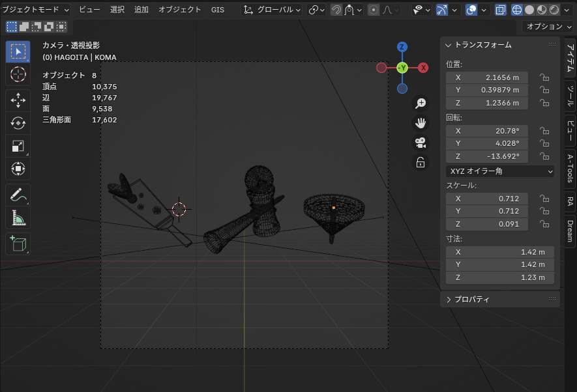The image size is (577, 392).
Task: Open the オブジェクト menu
Action: click(x=180, y=10)
